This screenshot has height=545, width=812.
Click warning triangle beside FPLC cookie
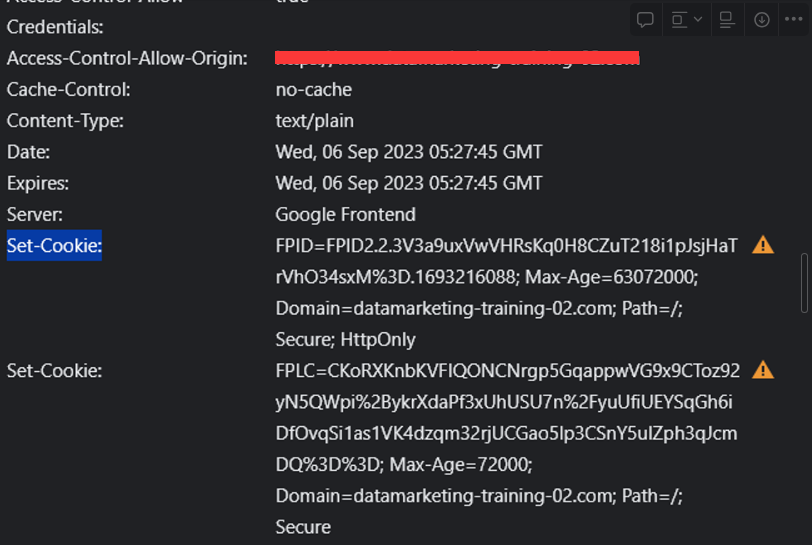[x=763, y=370]
